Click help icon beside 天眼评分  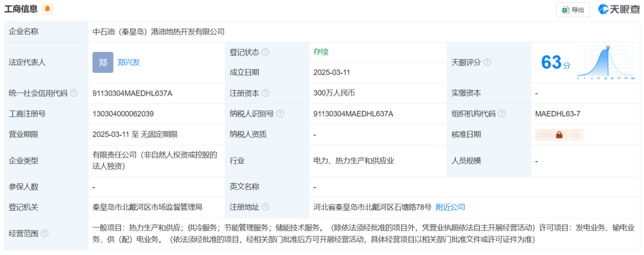point(488,63)
